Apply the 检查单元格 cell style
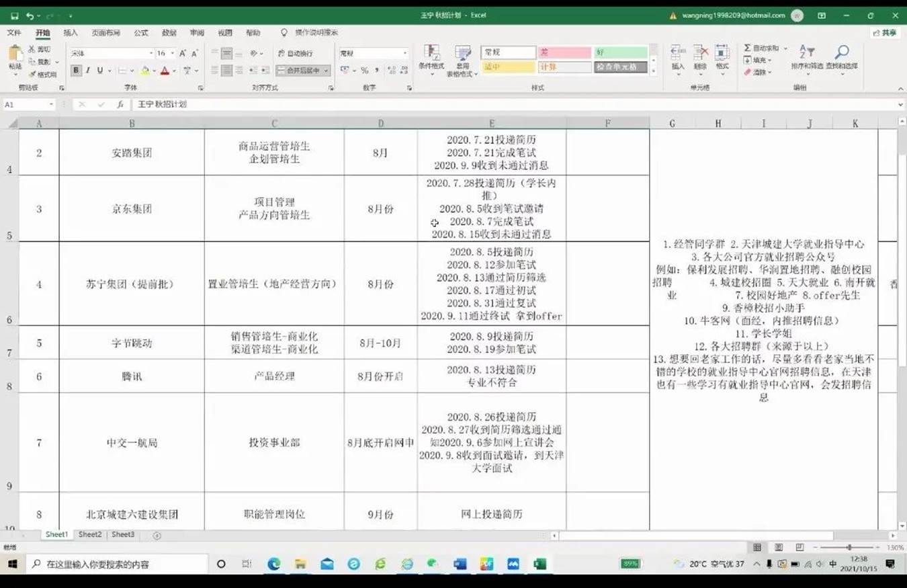The width and height of the screenshot is (907, 588). coord(620,67)
